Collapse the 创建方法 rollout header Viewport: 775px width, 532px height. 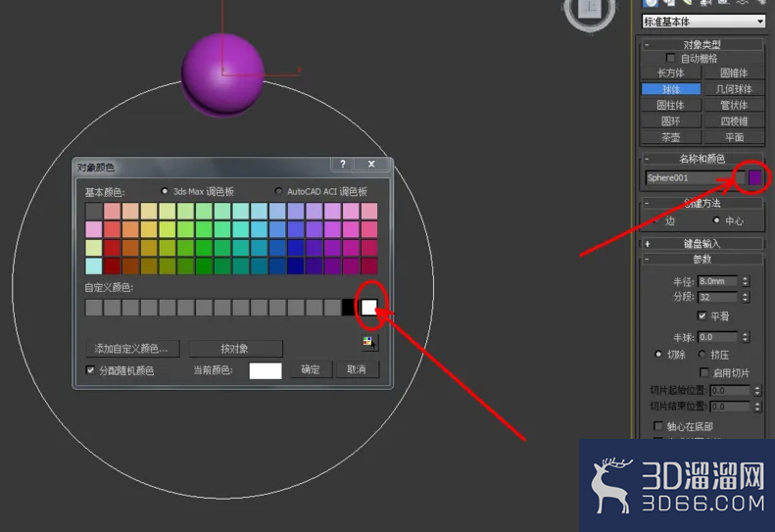[702, 203]
